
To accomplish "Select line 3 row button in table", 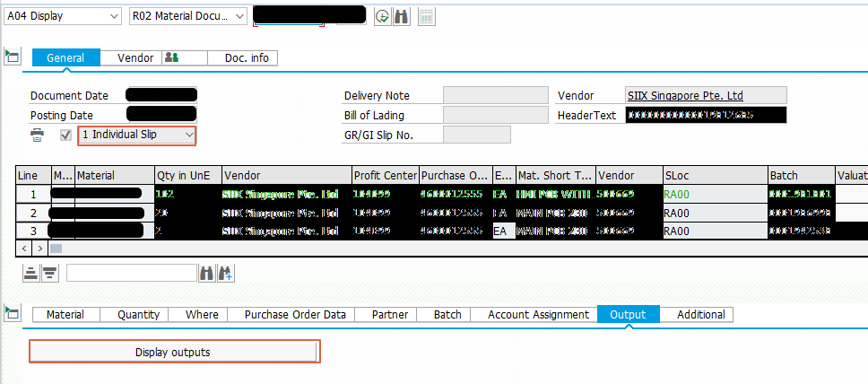I will click(x=33, y=231).
